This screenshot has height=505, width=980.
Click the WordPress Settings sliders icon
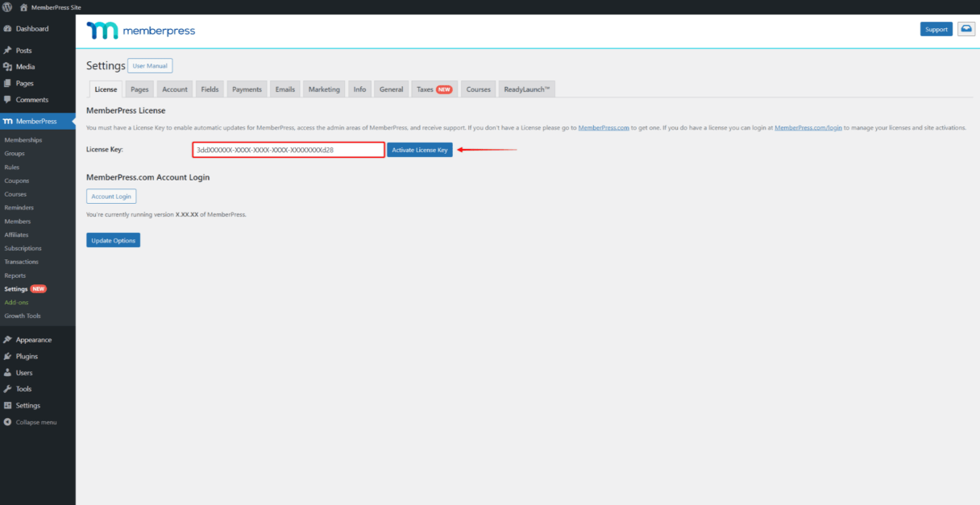click(x=7, y=405)
